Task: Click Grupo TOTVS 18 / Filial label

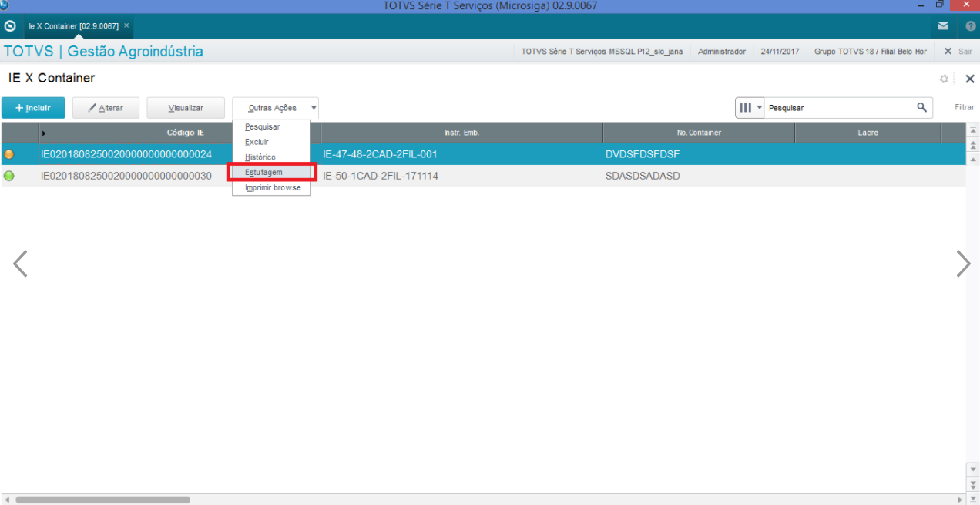Action: tap(870, 52)
